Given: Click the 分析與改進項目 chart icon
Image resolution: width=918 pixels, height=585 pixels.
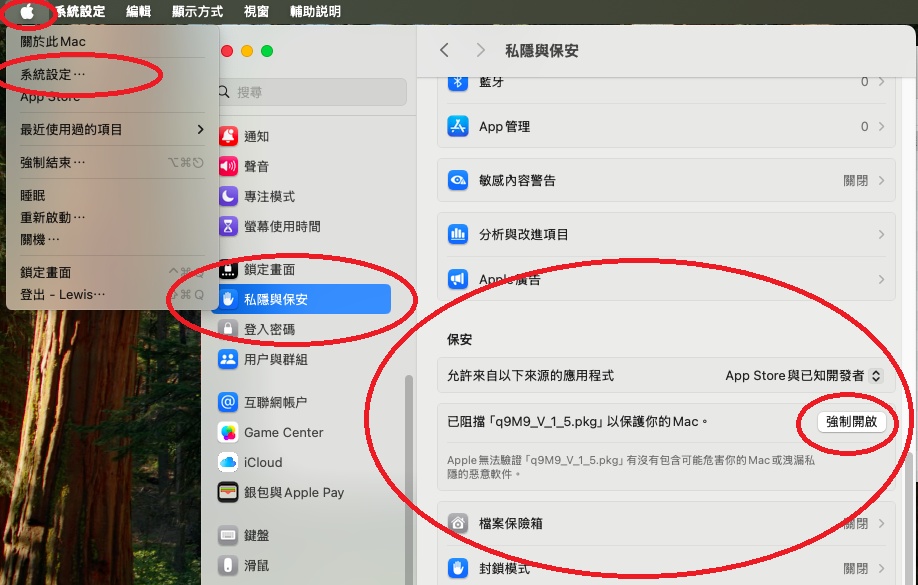Looking at the screenshot, I should click(458, 234).
